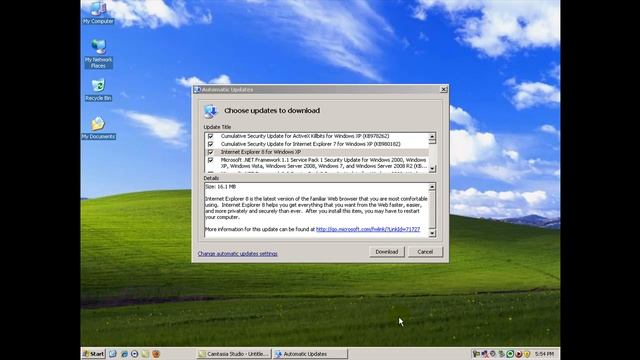Click the yellow shield updates tray icon
The width and height of the screenshot is (640, 360).
527,354
